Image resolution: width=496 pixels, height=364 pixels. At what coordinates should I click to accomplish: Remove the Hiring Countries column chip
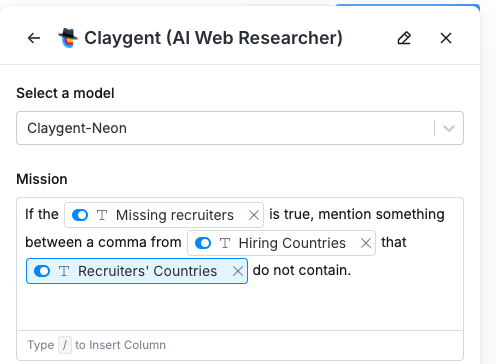pos(366,243)
